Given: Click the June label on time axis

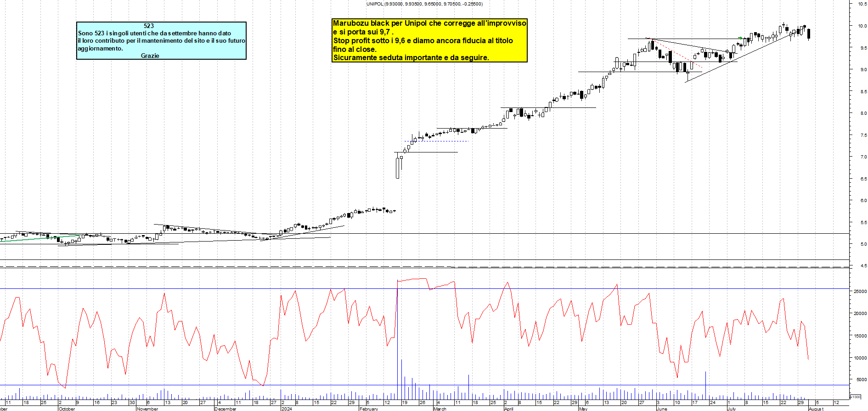Looking at the screenshot, I should (662, 409).
